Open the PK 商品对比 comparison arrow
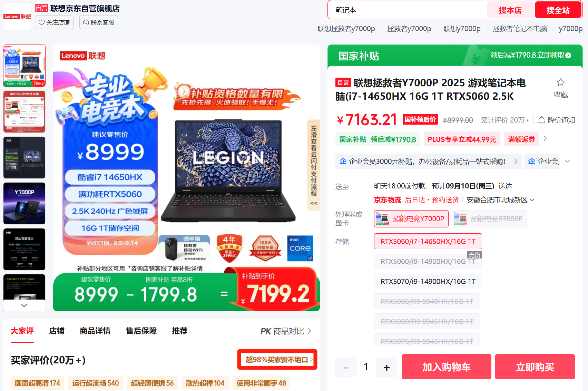588x391 pixels. (x=310, y=331)
